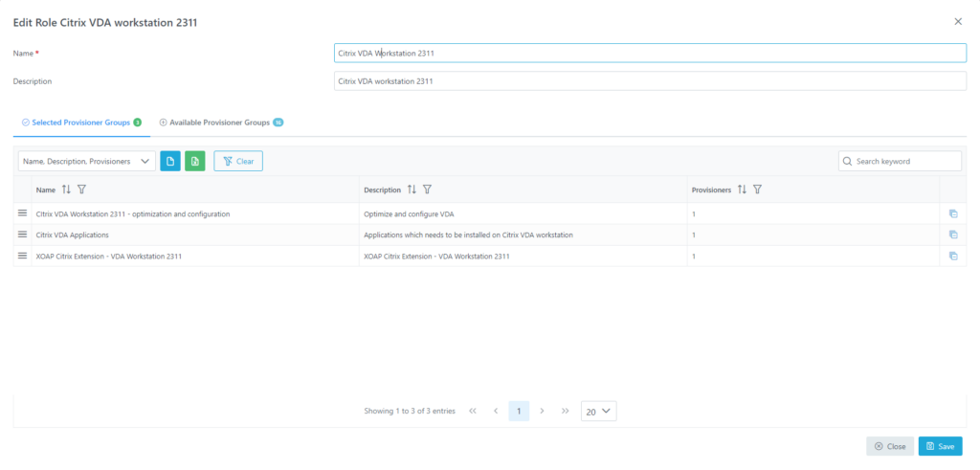Save the role changes

940,446
